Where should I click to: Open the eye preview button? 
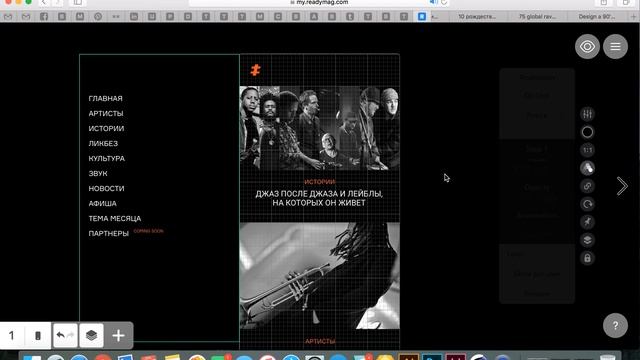coord(587,47)
